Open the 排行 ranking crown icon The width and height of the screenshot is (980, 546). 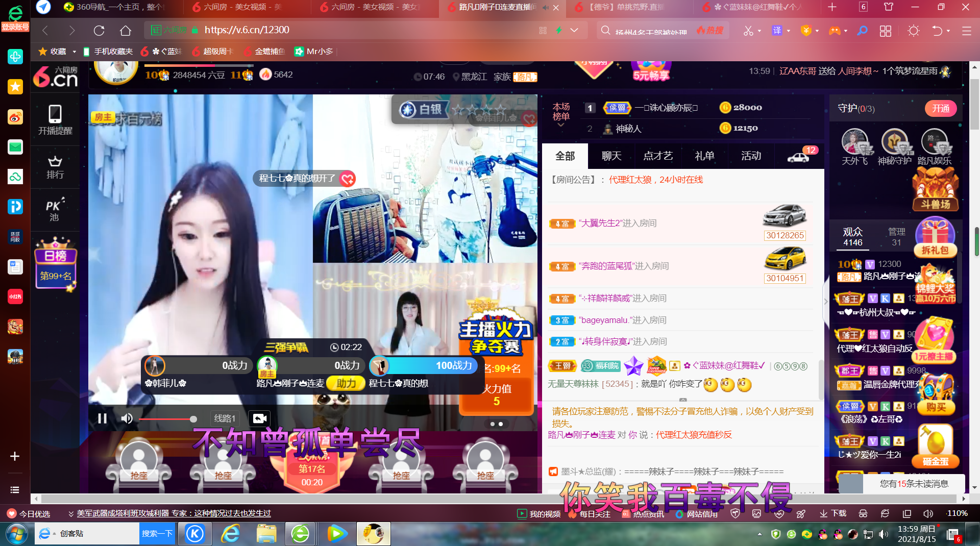55,168
